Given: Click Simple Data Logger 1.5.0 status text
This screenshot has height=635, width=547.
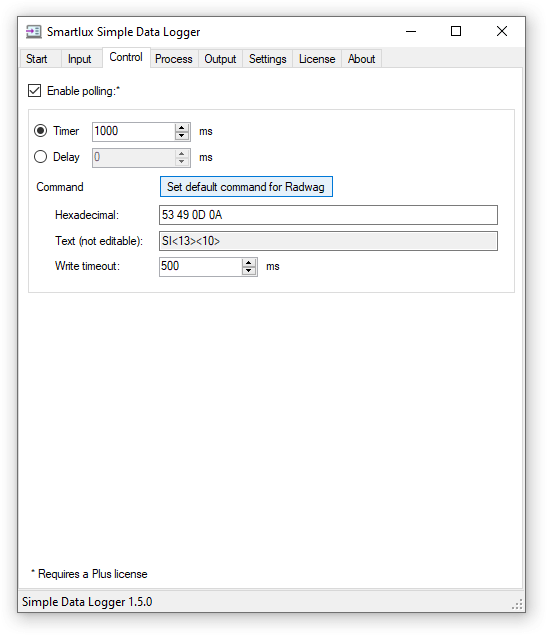Looking at the screenshot, I should pos(87,602).
